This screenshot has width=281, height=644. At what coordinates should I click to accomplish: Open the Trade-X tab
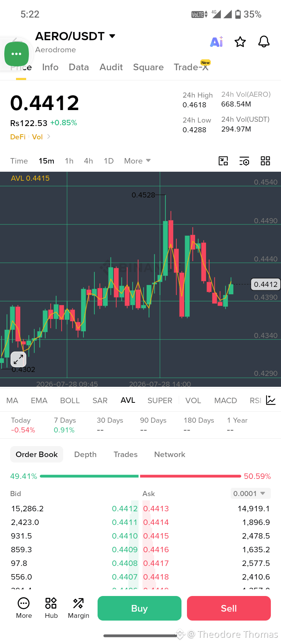[191, 67]
